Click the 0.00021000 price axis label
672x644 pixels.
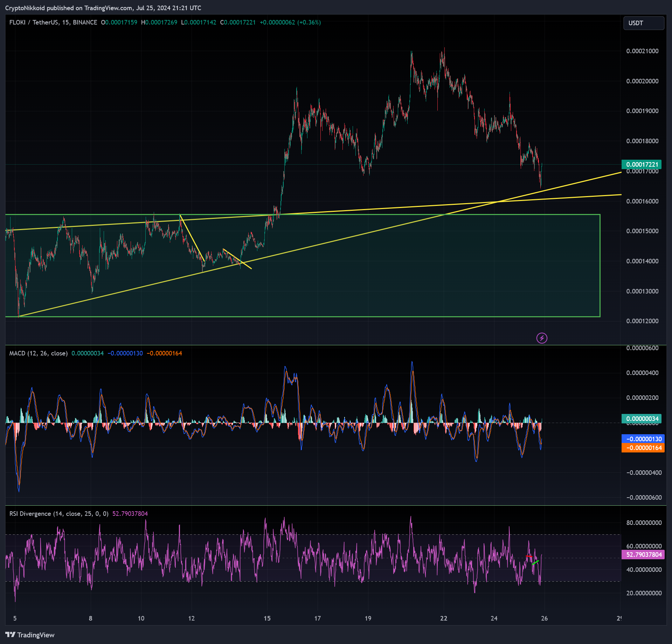(642, 51)
